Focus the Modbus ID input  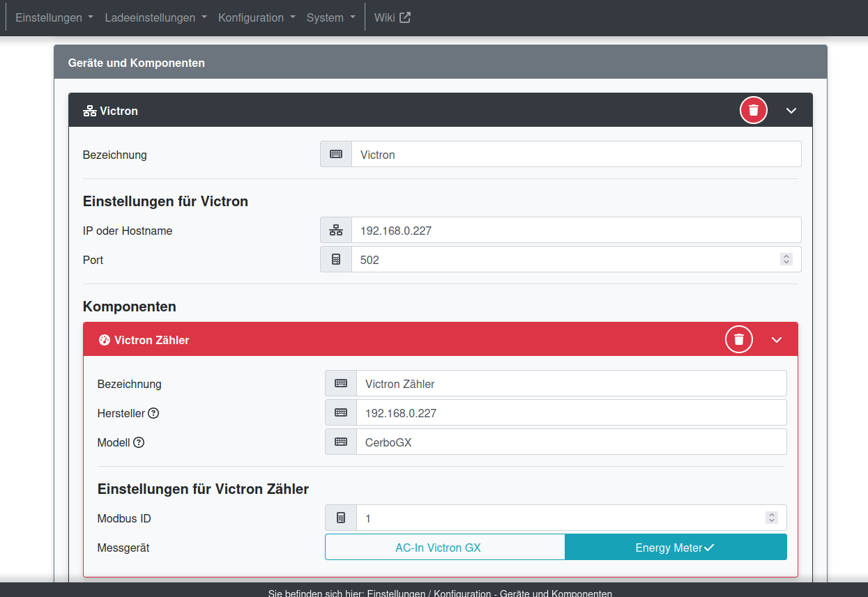(x=572, y=518)
